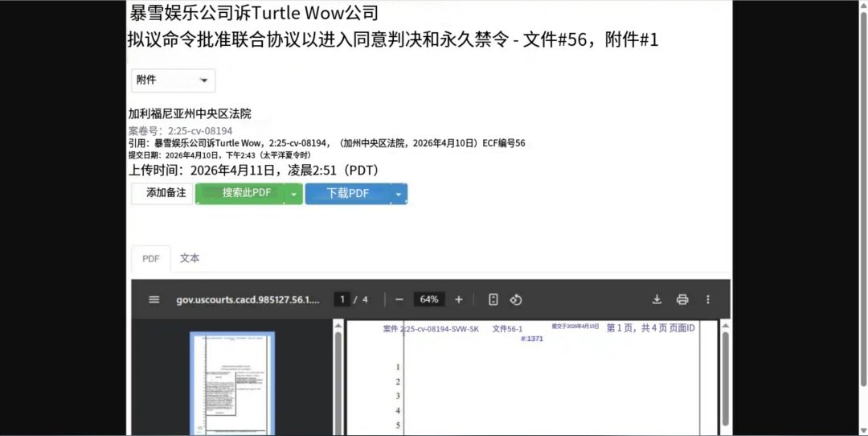868x436 pixels.
Task: Click the PDF header 案件 2:25-cv-08194-SVW-SK
Action: [x=431, y=329]
